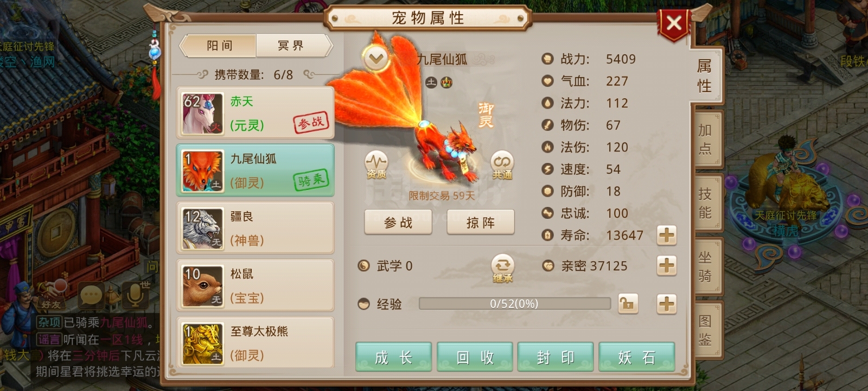Open the chat bubble icon
Viewport: 868px width, 391px height.
[91, 295]
